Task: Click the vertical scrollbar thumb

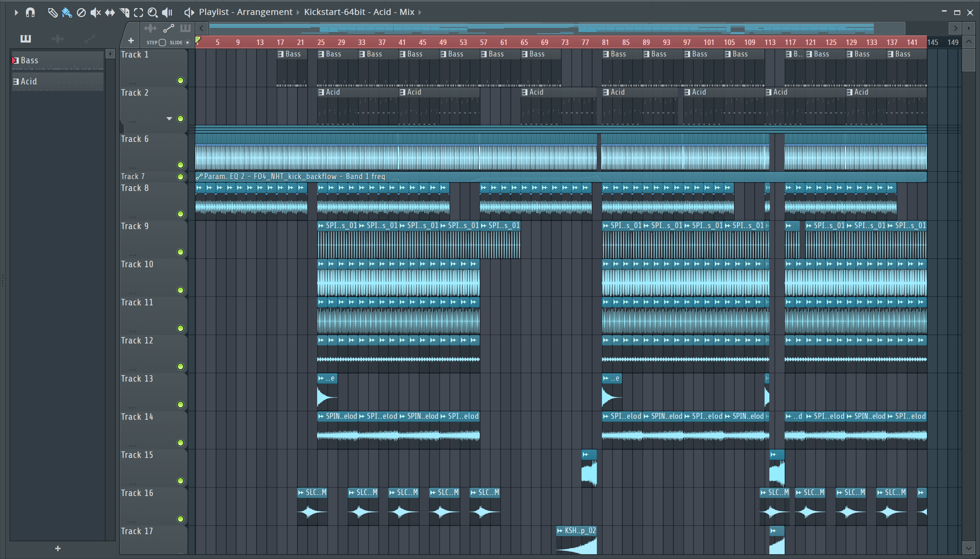Action: (x=969, y=60)
